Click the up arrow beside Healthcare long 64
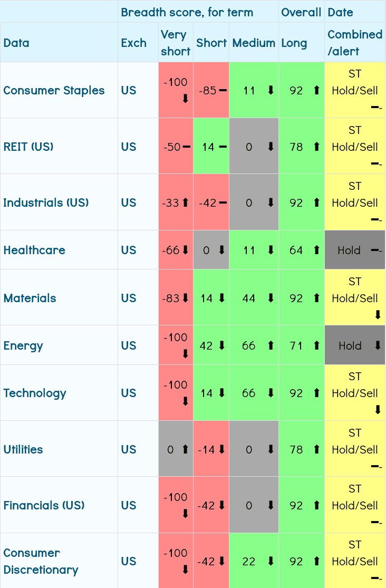Image resolution: width=386 pixels, height=588 pixels. [x=316, y=250]
